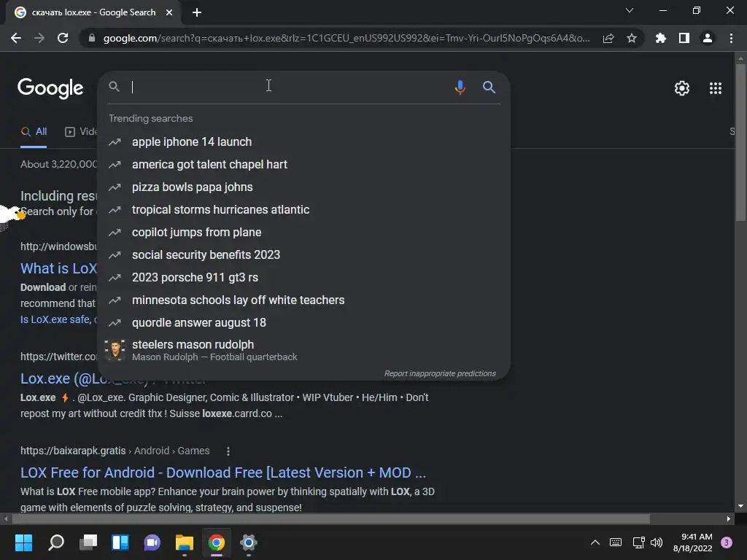The image size is (747, 560).
Task: Select suggestion apple iphone 14 launch
Action: 303,142
